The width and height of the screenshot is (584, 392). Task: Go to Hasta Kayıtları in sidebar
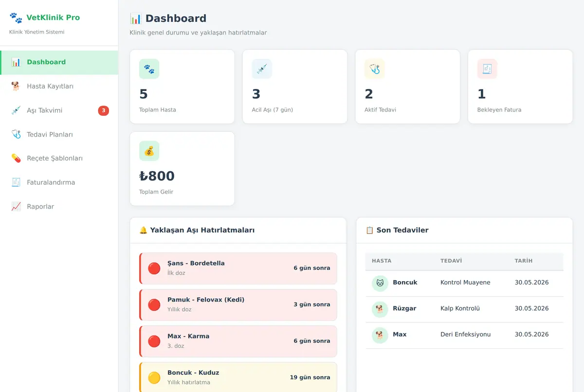point(59,86)
